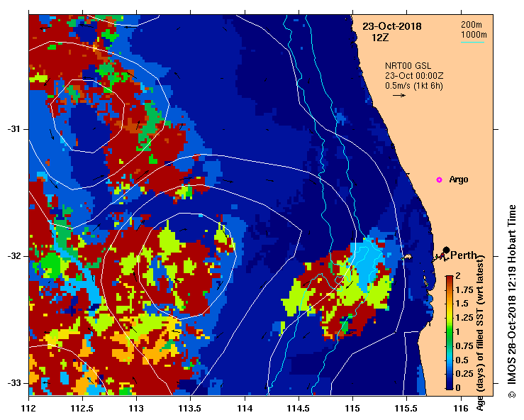
Task: Click the small island west of Perth
Action: coord(407,257)
